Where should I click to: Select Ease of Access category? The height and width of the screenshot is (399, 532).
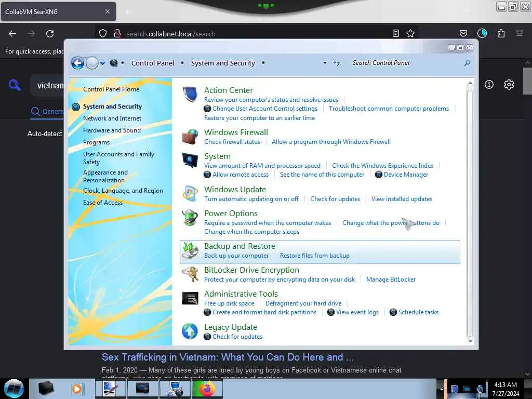(x=103, y=203)
